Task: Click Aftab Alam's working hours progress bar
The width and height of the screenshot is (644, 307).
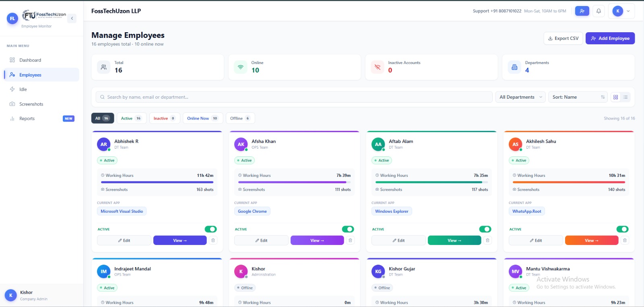Action: pyautogui.click(x=431, y=182)
